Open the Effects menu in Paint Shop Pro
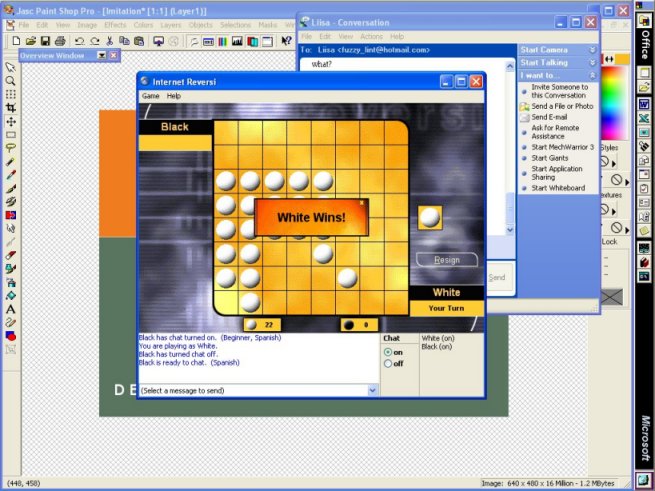 tap(115, 25)
